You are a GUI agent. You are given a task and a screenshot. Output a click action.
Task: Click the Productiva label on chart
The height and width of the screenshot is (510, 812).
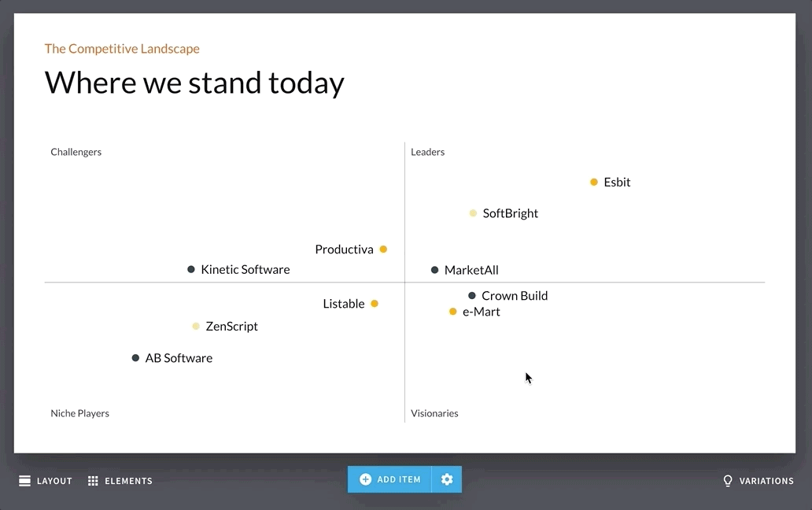click(344, 249)
